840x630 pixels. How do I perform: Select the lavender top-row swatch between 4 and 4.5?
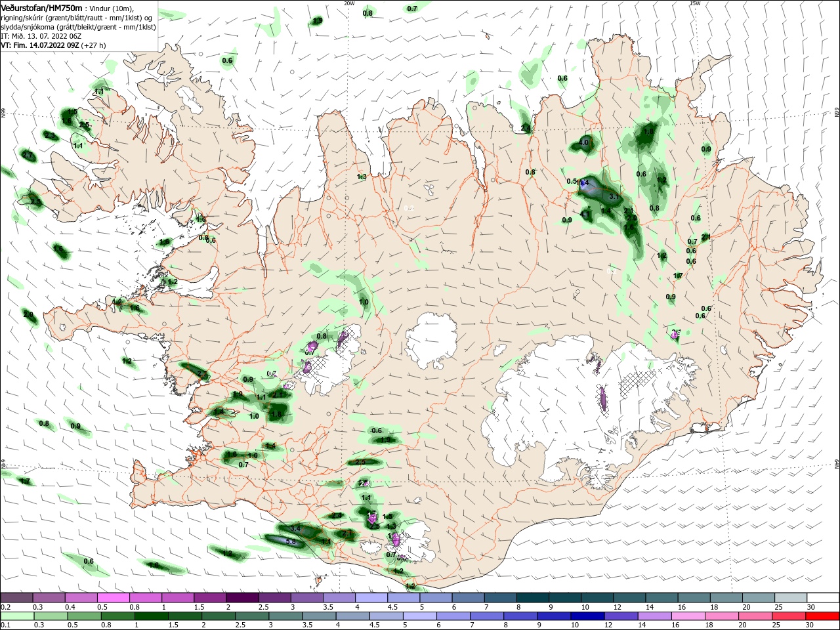coord(371,598)
